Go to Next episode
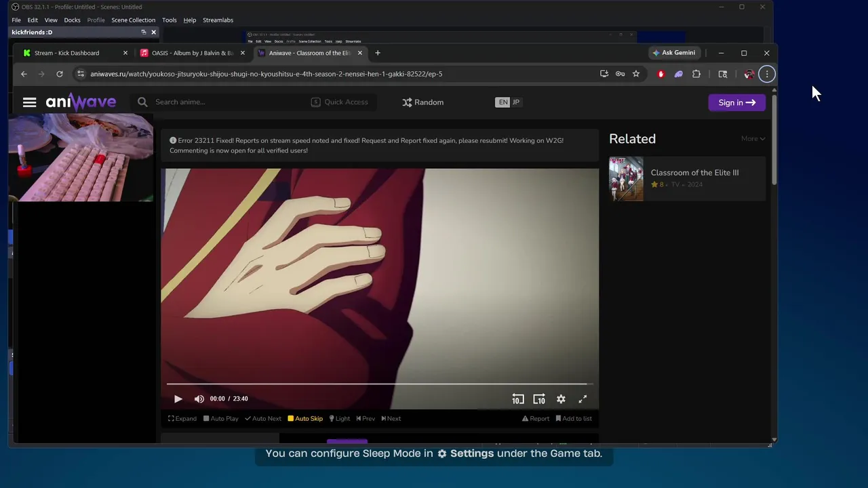The width and height of the screenshot is (868, 488). [391, 419]
